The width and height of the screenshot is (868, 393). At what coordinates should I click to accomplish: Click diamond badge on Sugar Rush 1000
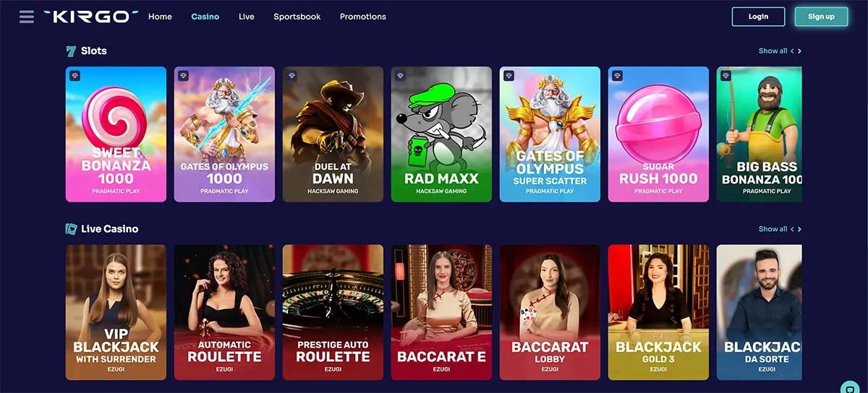click(617, 75)
